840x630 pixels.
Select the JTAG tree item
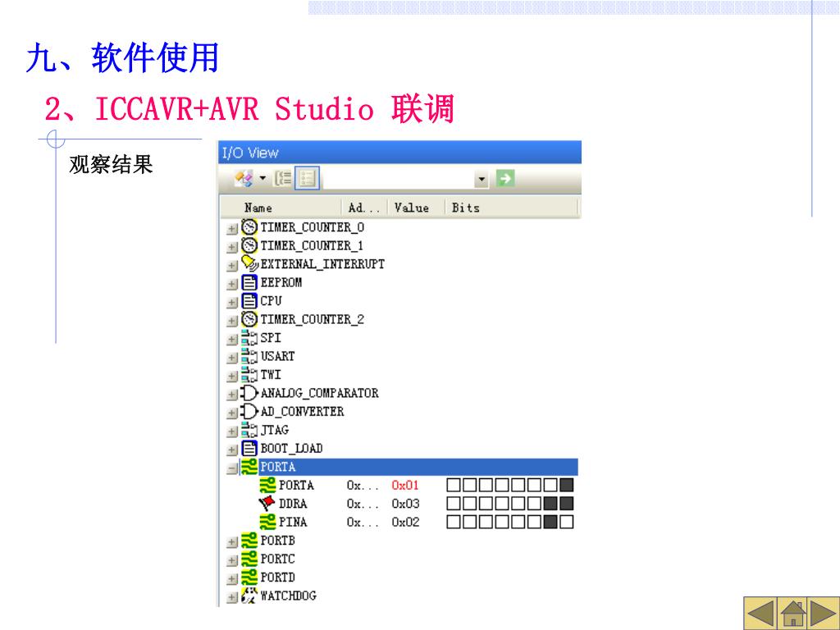pos(274,430)
